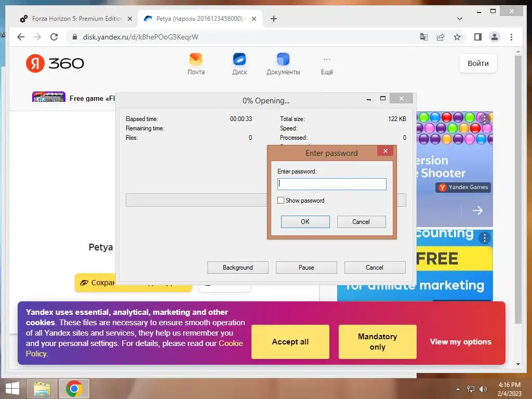The image size is (532, 399).
Task: Switch to Forza Horizon 5 tab
Action: click(x=76, y=19)
